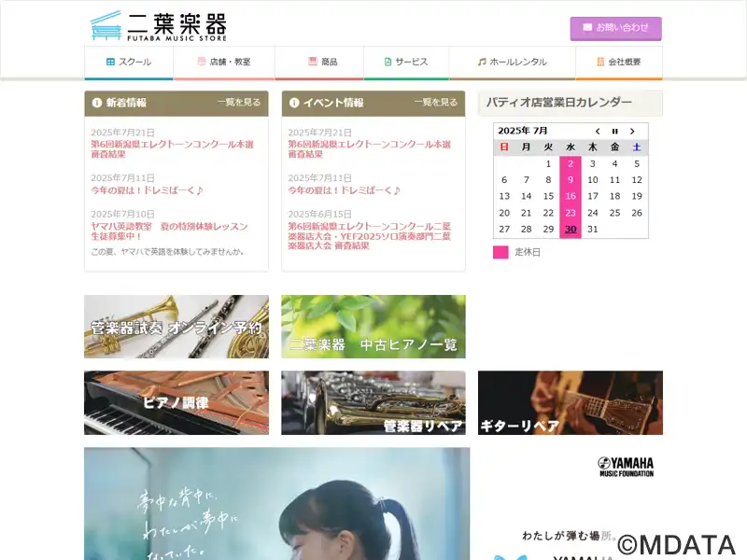Image resolution: width=747 pixels, height=560 pixels.
Task: Open 管楽器試奏 オンライン予約 banner
Action: (176, 327)
